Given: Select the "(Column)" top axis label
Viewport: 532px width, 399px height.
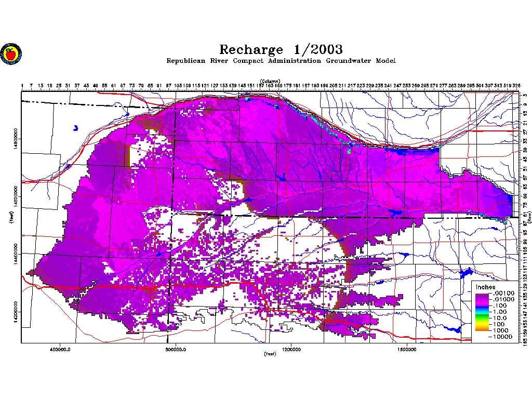Looking at the screenshot, I should [x=270, y=81].
